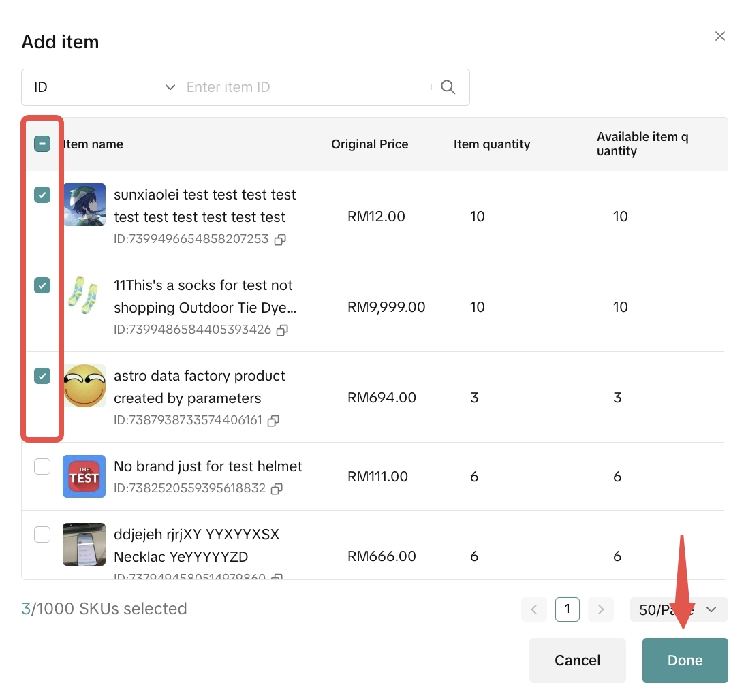Click the search magnifier icon
Viewport: 746px width, 700px height.
point(448,87)
